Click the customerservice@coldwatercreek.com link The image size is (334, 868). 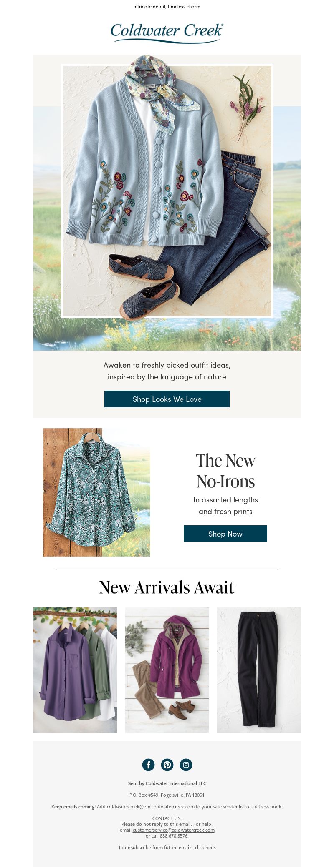(x=174, y=830)
